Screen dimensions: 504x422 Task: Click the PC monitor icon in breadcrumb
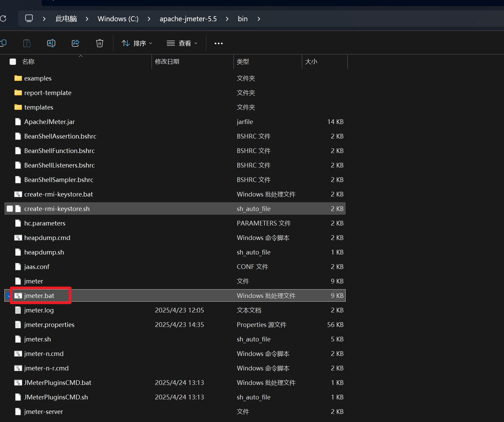point(29,19)
